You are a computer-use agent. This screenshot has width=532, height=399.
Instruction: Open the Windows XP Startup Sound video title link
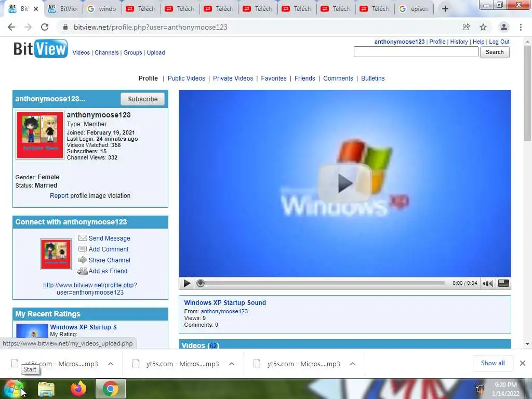(x=225, y=303)
